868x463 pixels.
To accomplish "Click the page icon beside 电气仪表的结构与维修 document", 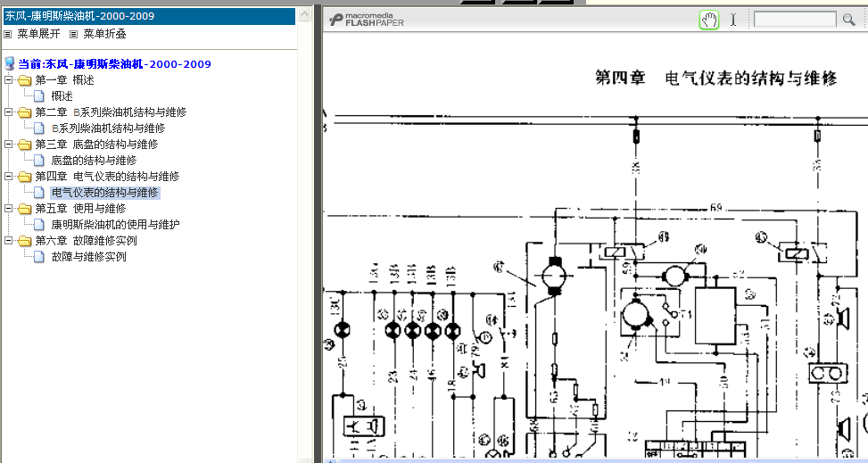I will (38, 193).
